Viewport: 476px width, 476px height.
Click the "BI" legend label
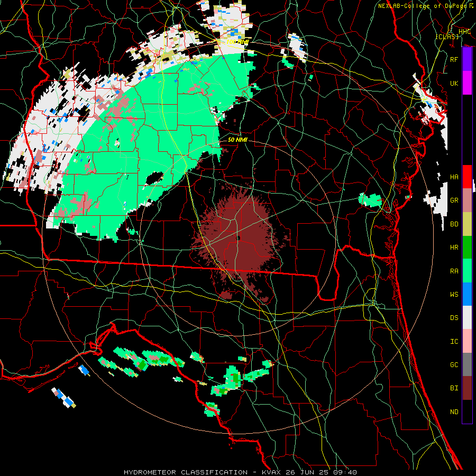click(454, 388)
